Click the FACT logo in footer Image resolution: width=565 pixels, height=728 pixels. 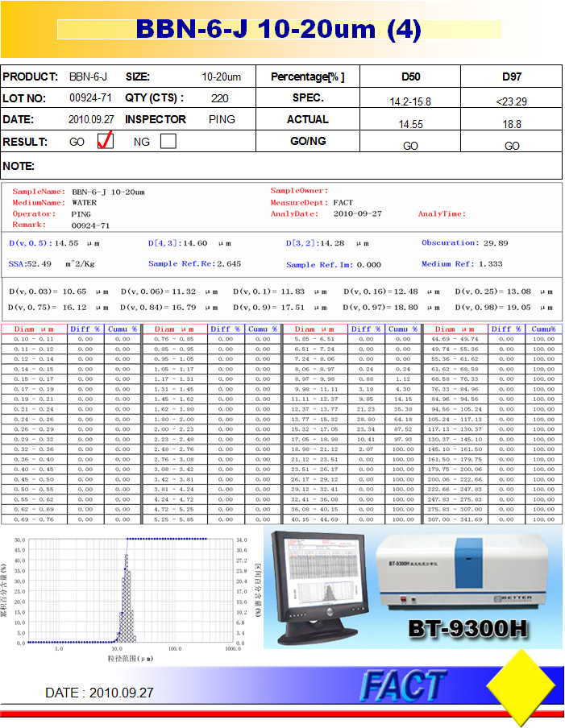click(x=403, y=686)
